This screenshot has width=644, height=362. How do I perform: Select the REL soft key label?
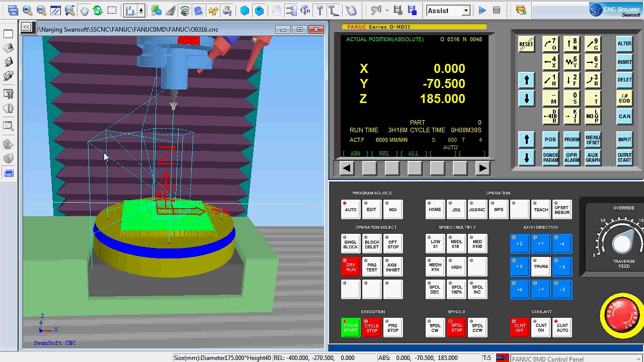tap(384, 154)
